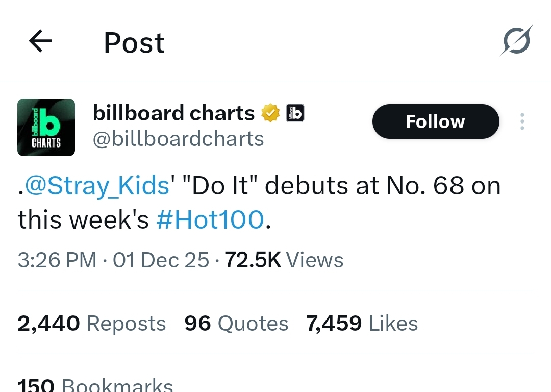
Task: Open Grok icon in header
Action: click(x=515, y=41)
